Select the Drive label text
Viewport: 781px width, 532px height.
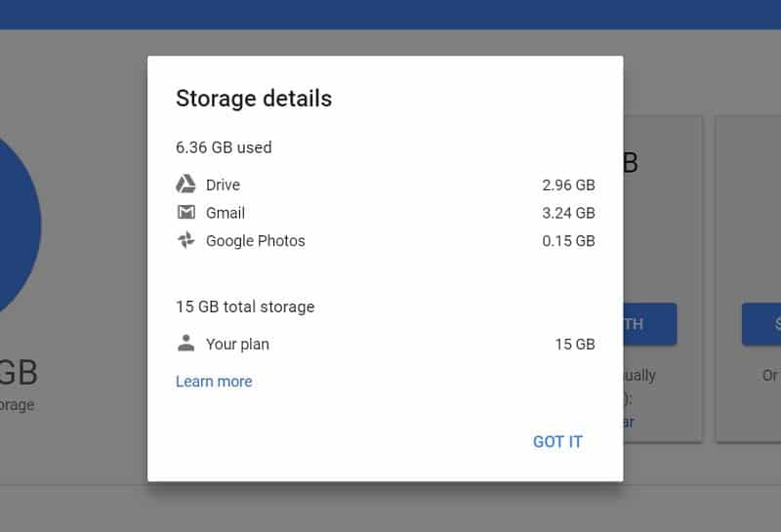[x=223, y=184]
